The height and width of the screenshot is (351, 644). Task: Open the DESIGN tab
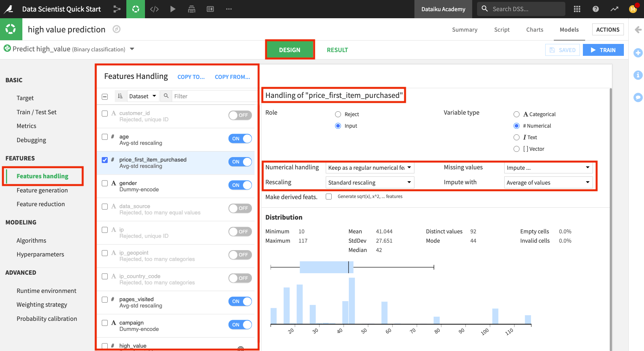(x=290, y=50)
